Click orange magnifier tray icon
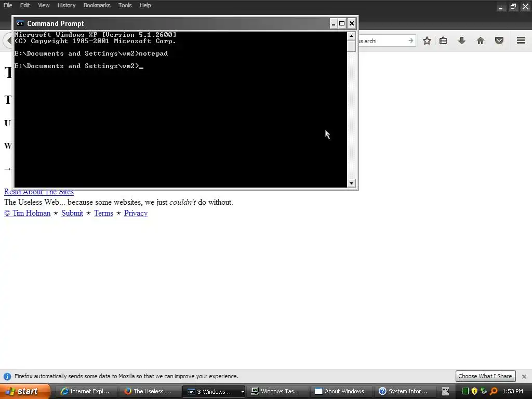 click(494, 391)
